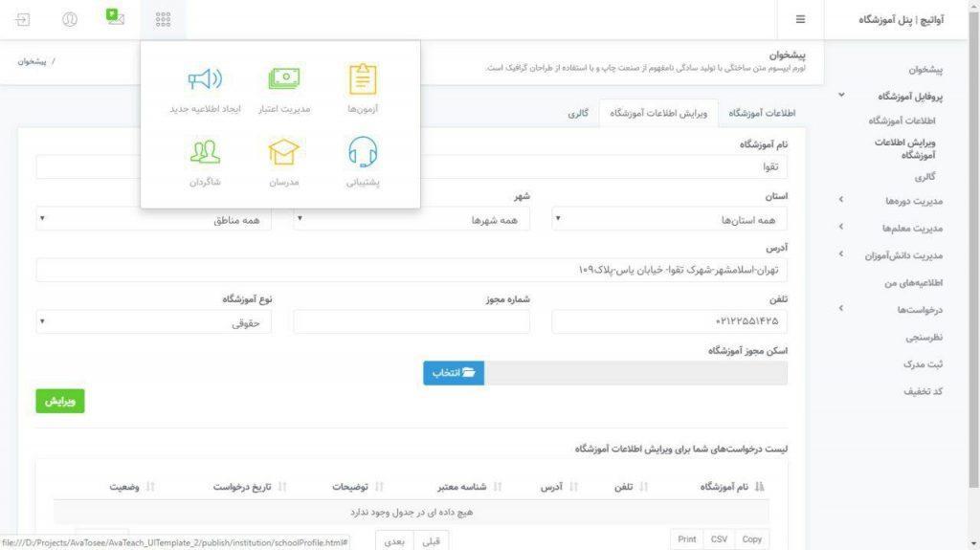The height and width of the screenshot is (550, 980).
Task: Click the green ویرایش button
Action: 59,402
